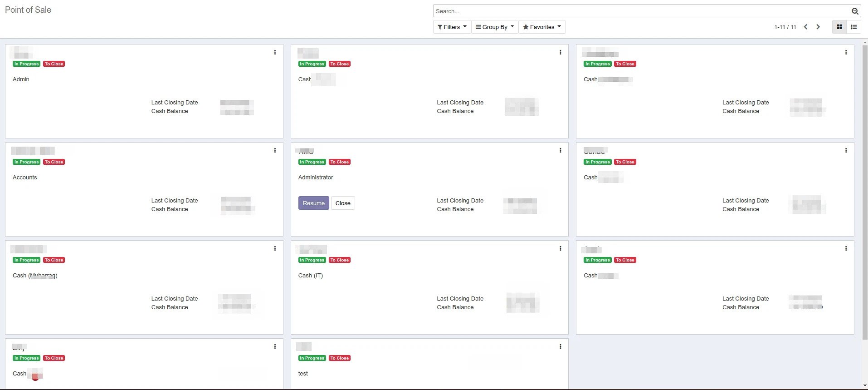Open the Cash (Muharraq) card's options menu
The image size is (868, 390).
[275, 248]
